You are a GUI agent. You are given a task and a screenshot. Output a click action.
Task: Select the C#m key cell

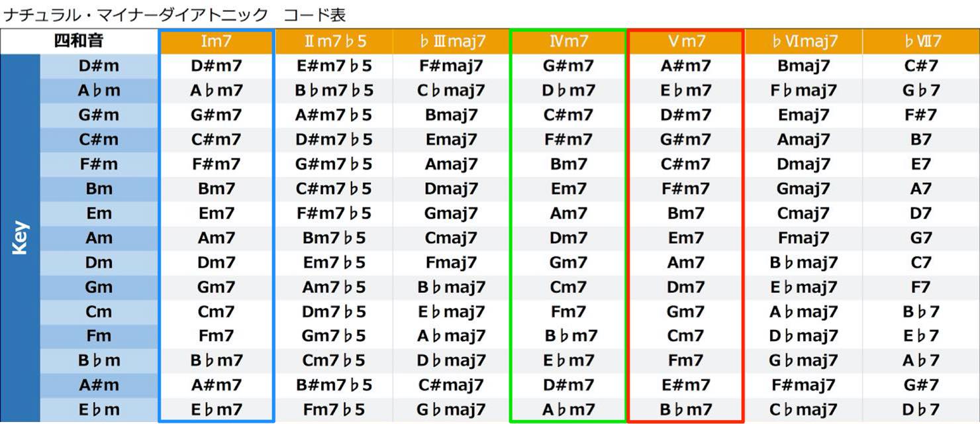click(x=99, y=140)
